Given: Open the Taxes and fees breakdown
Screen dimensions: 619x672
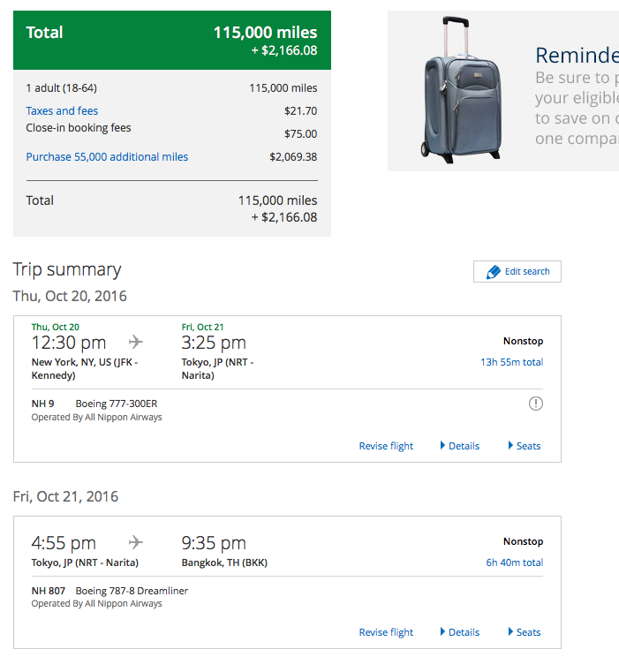Looking at the screenshot, I should click(x=62, y=111).
